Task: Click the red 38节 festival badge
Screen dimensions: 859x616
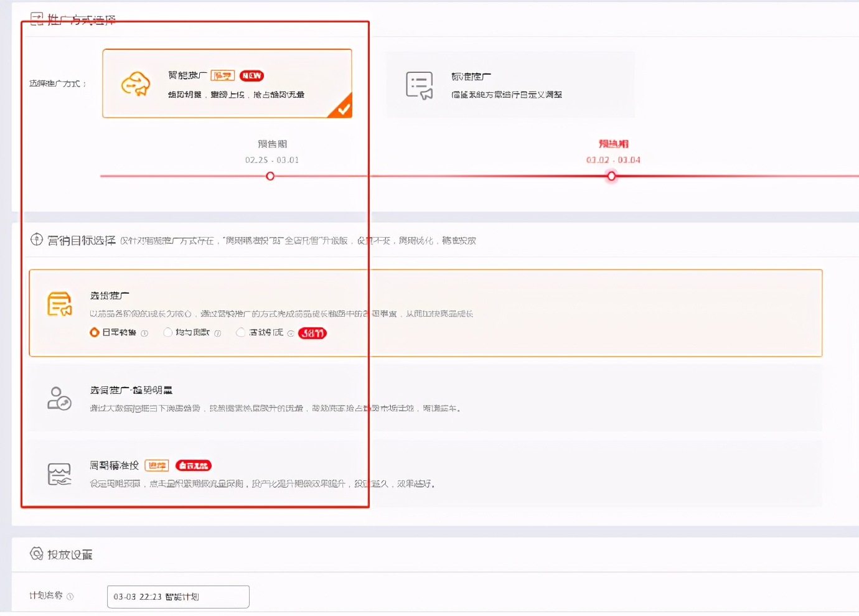Action: coord(312,333)
